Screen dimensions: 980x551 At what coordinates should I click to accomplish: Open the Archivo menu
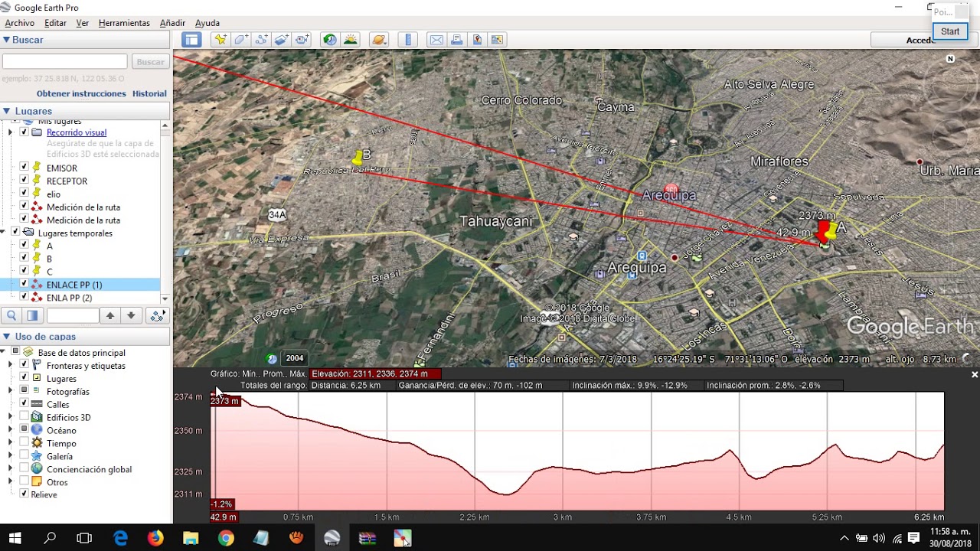click(x=20, y=23)
